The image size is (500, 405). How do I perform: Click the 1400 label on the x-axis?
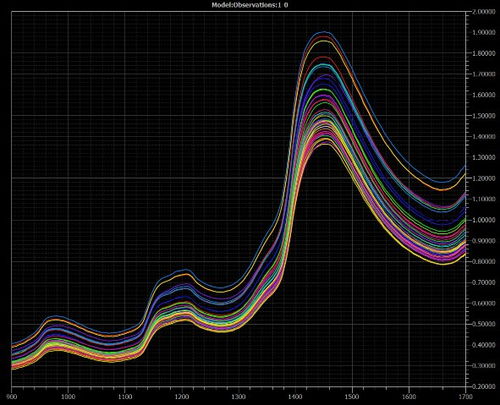[295, 397]
